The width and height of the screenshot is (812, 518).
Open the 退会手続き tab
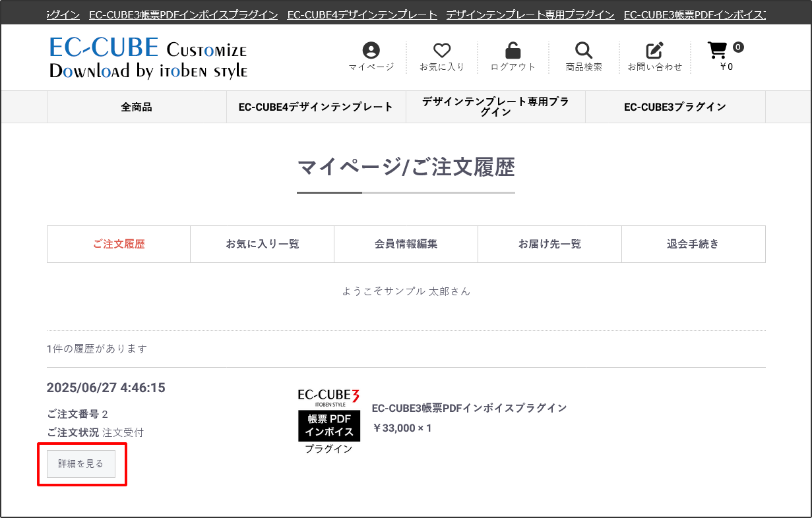click(693, 244)
